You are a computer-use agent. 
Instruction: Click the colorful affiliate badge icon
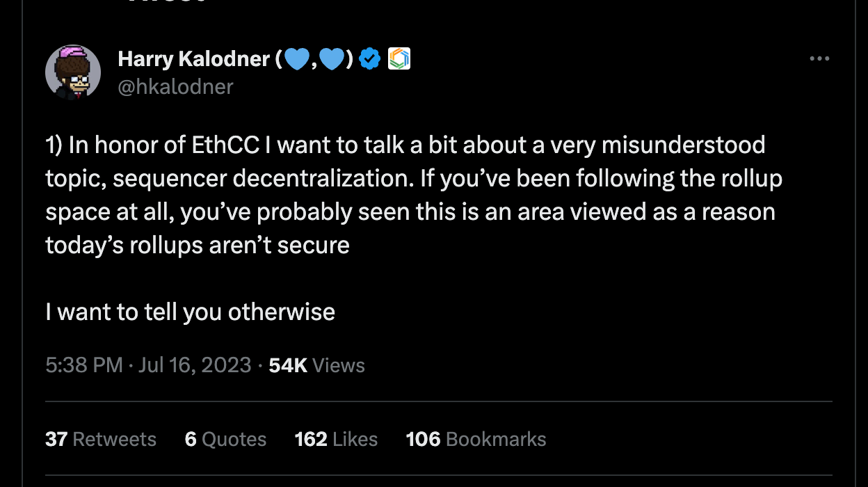point(399,59)
